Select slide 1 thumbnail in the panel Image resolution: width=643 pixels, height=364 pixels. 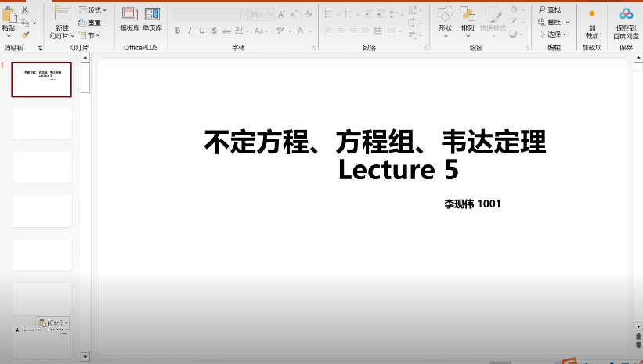41,79
